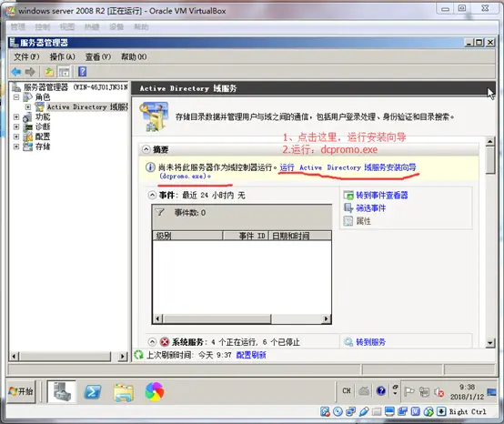The height and width of the screenshot is (424, 504).
Task: Click the Up one level toolbar icon
Action: pos(49,72)
